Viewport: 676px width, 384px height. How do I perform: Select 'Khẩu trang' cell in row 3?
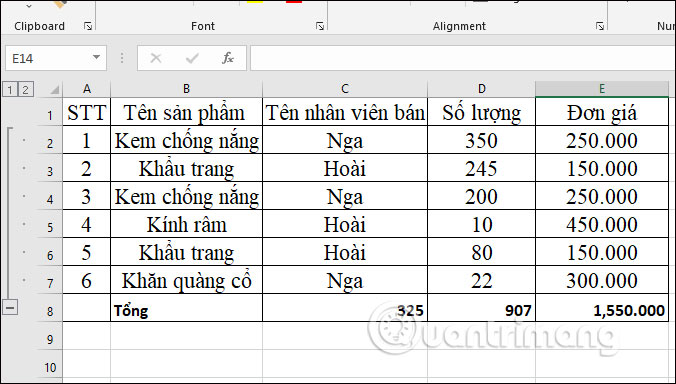186,168
